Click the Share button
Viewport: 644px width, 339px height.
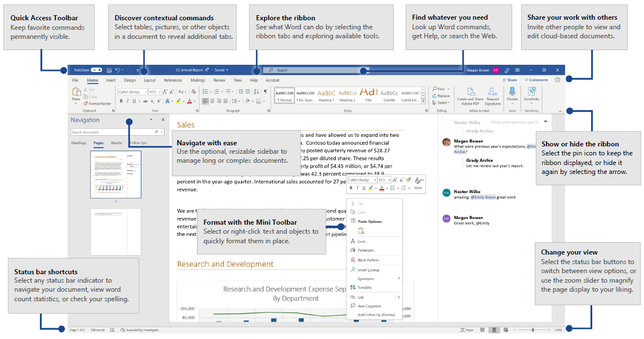click(x=510, y=80)
